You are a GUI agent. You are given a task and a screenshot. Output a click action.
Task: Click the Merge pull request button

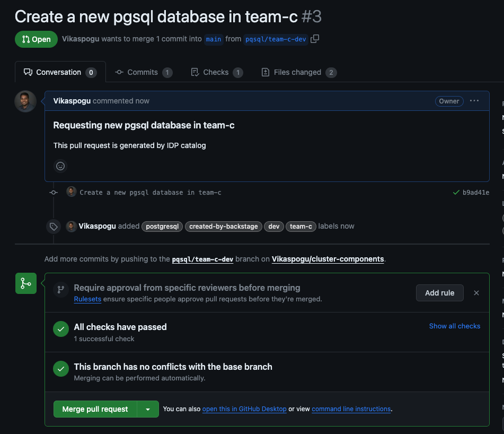[x=95, y=409]
